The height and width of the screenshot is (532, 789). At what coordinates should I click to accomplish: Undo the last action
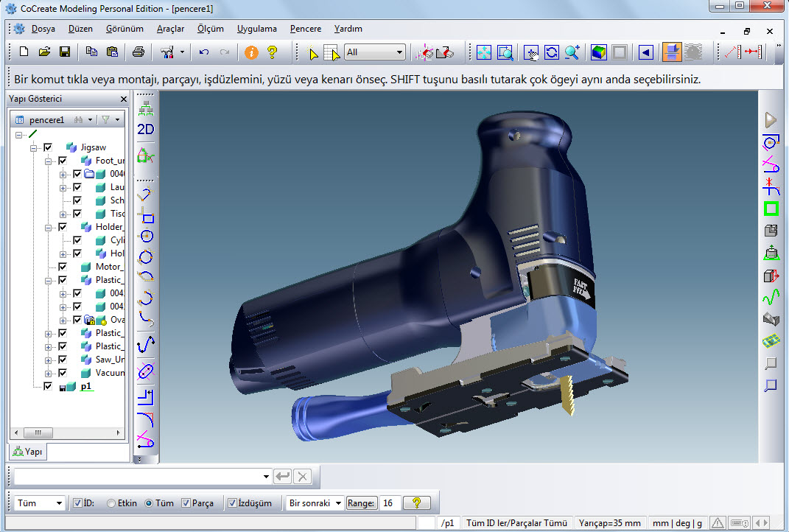click(204, 52)
